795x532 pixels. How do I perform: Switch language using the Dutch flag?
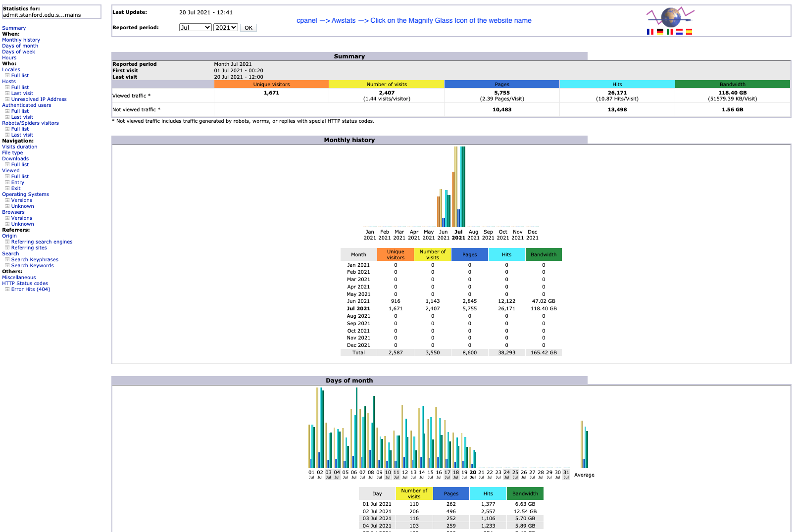(679, 32)
